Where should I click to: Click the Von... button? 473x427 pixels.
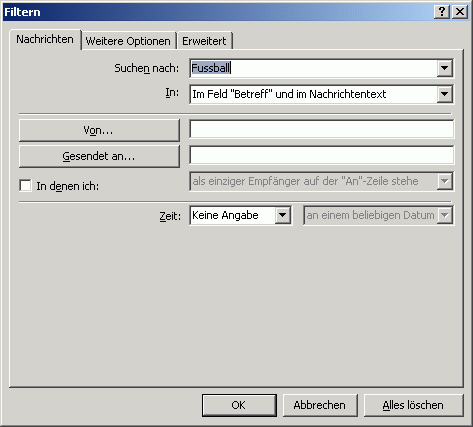coord(99,130)
